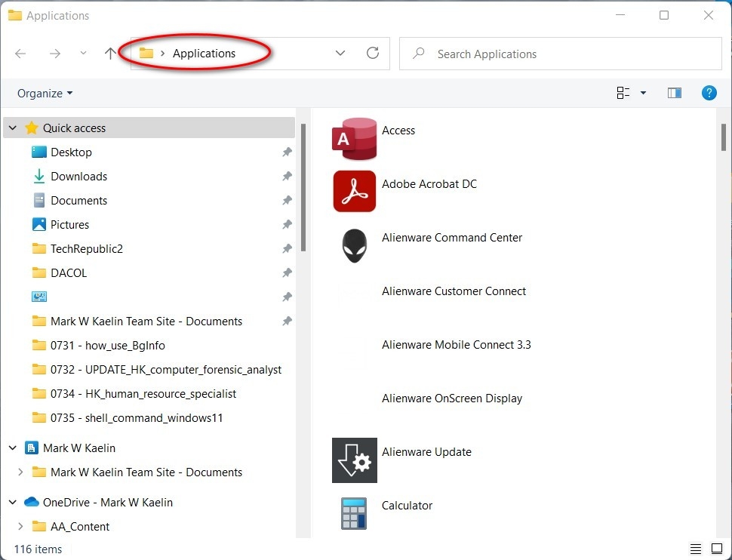Click the Alienware Update icon

click(354, 460)
